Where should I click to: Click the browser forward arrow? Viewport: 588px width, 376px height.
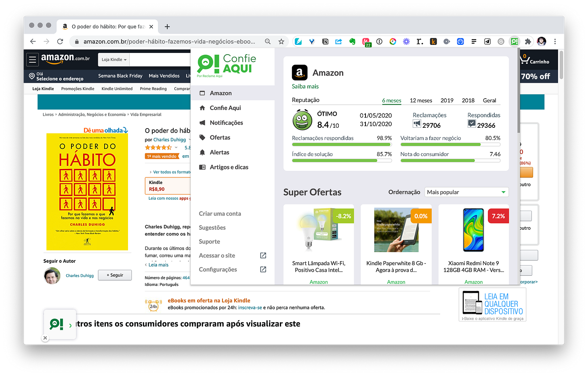click(x=46, y=41)
